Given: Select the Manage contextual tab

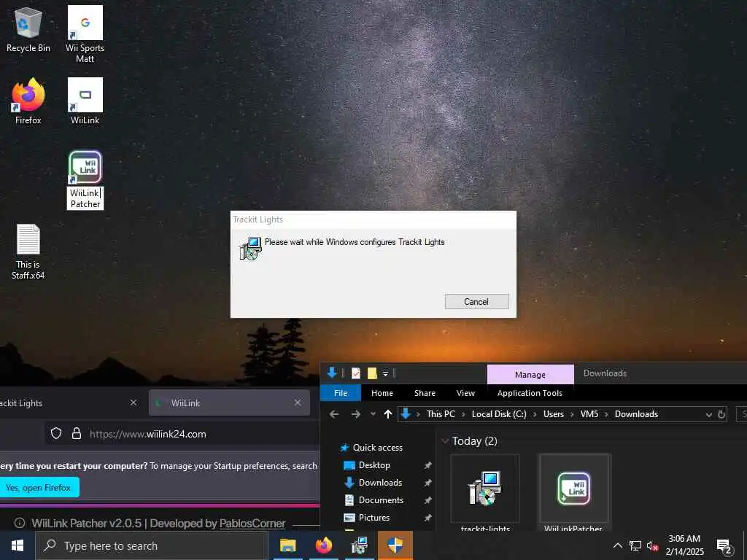Looking at the screenshot, I should click(x=530, y=374).
